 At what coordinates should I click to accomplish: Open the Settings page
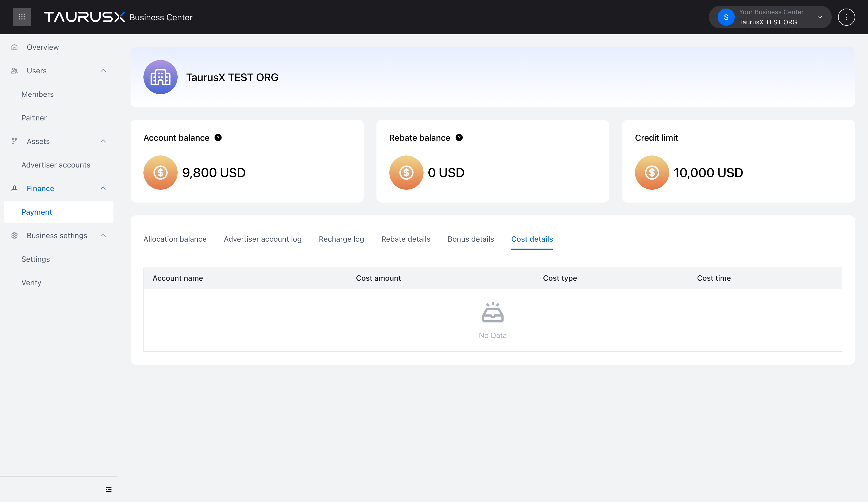tap(36, 259)
